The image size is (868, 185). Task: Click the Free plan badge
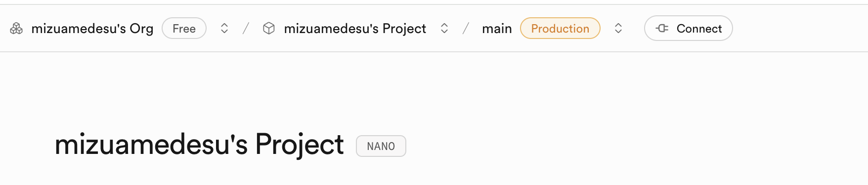[184, 29]
